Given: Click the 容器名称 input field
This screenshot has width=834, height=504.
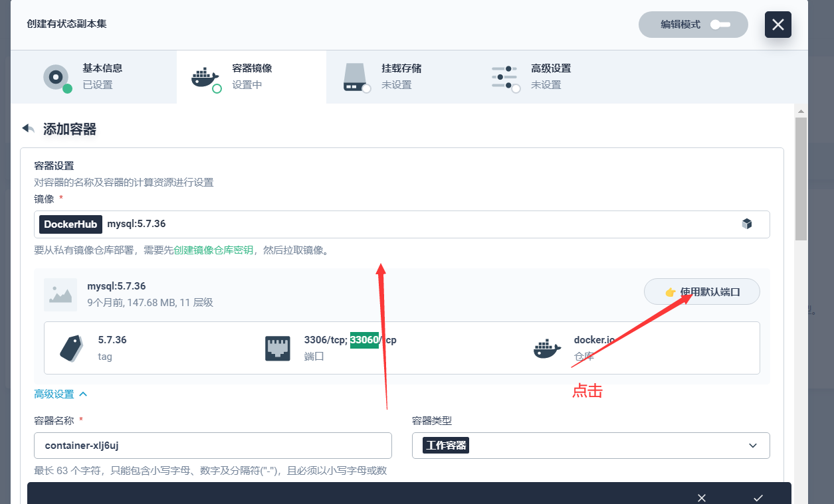Looking at the screenshot, I should 213,446.
